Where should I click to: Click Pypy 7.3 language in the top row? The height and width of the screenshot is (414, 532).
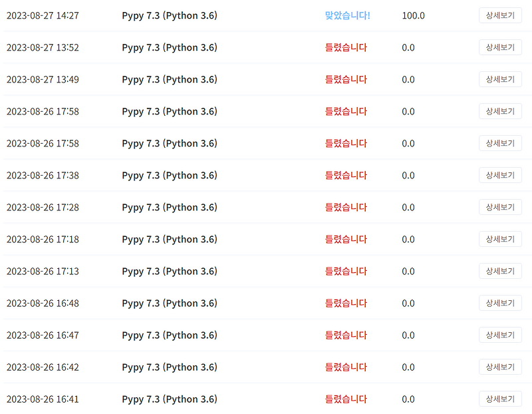170,15
